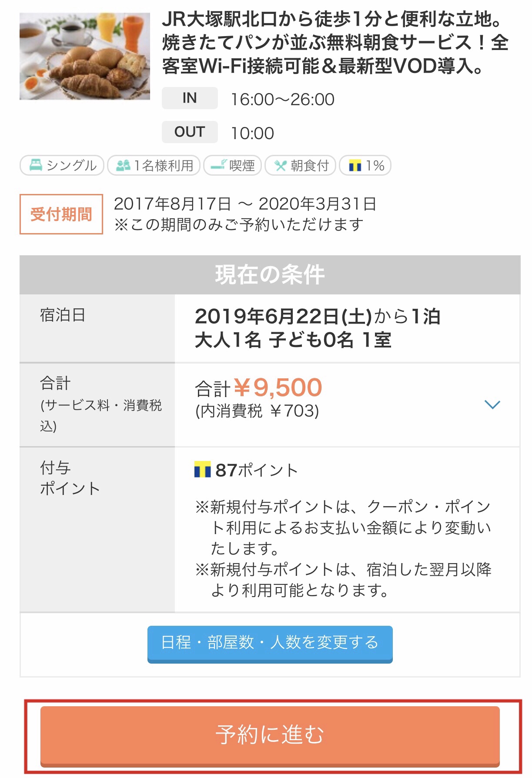The width and height of the screenshot is (532, 778).
Task: Click the T-point icon in 1% tag
Action: 355,166
